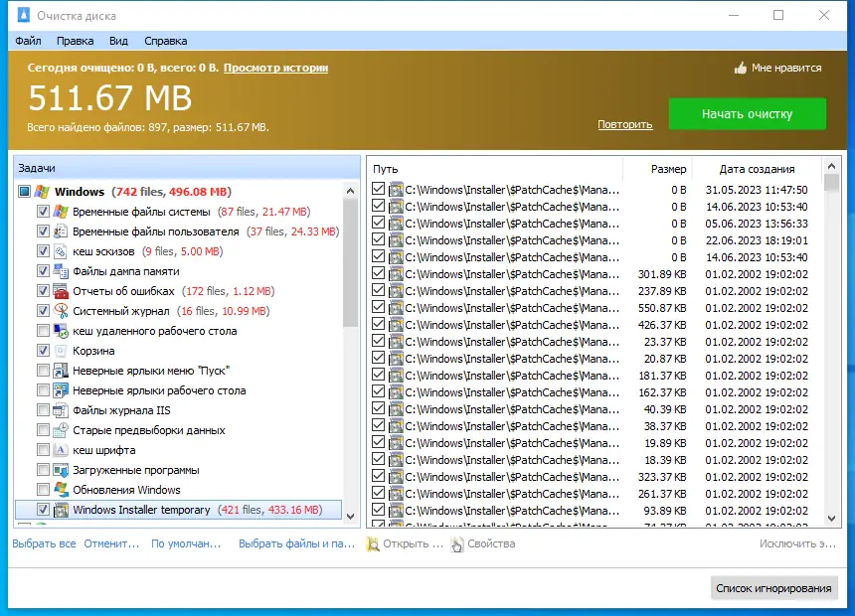Image resolution: width=855 pixels, height=616 pixels.
Task: Click the icon of Windows Installer temporary
Action: coord(61,510)
